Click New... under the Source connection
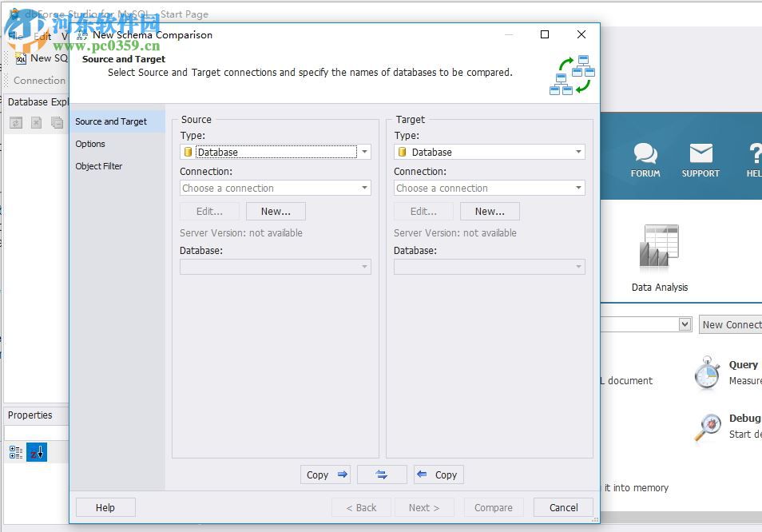The width and height of the screenshot is (762, 532). [276, 211]
